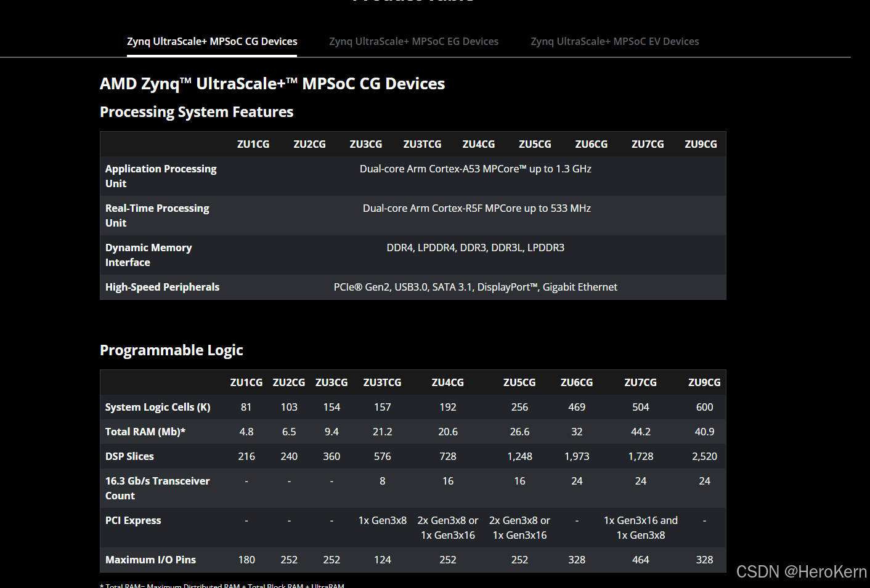870x588 pixels.
Task: Switch to Zynq UltraScale+ MPSoC CG Devices tab
Action: pyautogui.click(x=212, y=41)
